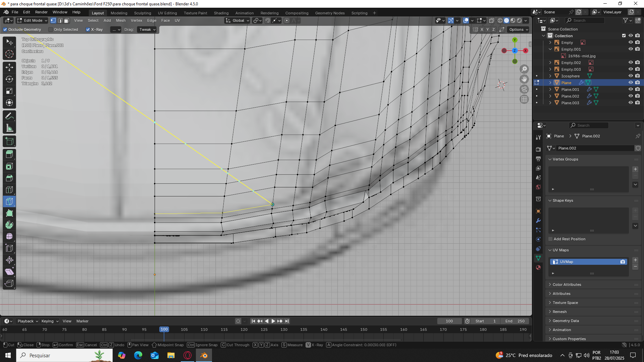Choose the Spin tool icon

pos(9,225)
